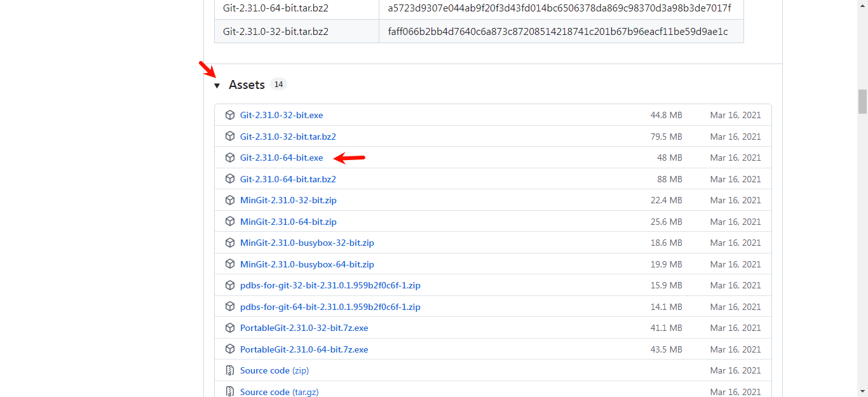Click package icon beside Git-2.31.0-32-bit.exe
Viewport: 868px width, 397px height.
tap(230, 115)
